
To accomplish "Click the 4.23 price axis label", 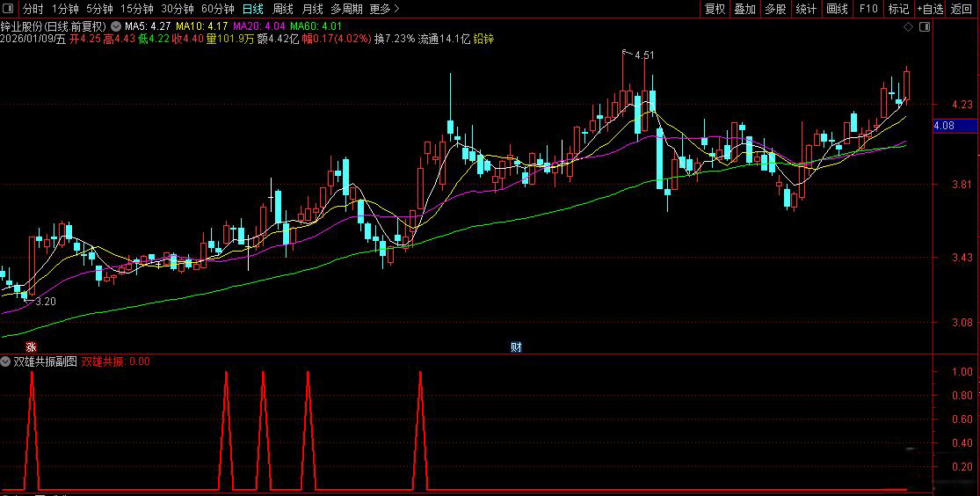I will [x=962, y=105].
